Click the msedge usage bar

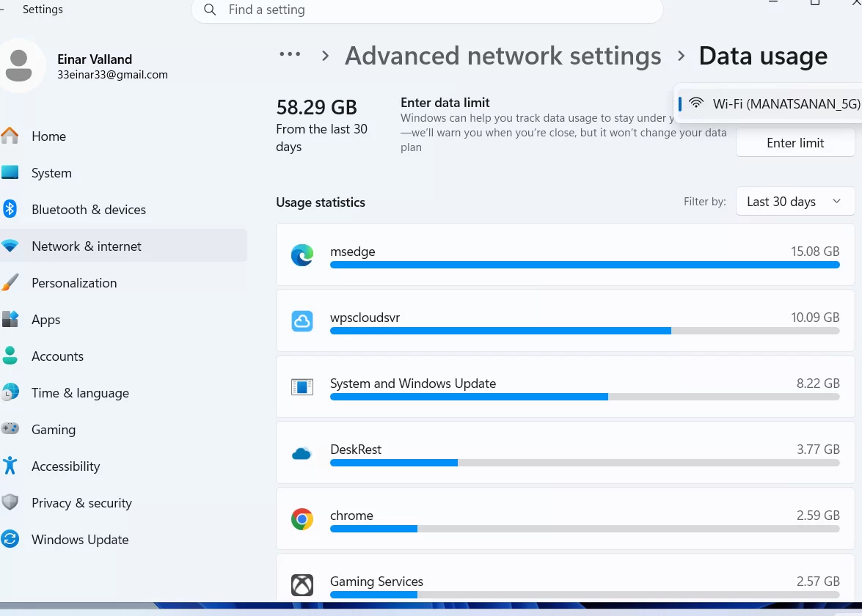[585, 265]
